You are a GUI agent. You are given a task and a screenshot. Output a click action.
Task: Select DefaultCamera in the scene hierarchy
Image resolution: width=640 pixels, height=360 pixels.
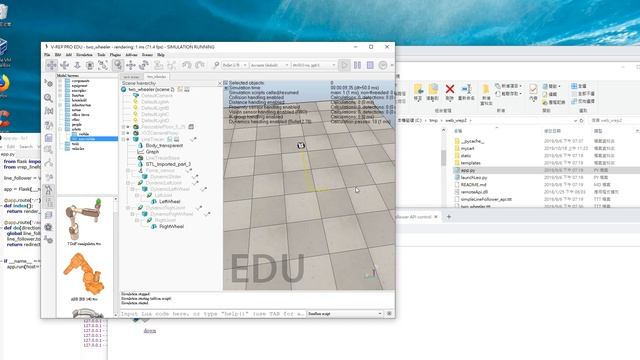157,96
